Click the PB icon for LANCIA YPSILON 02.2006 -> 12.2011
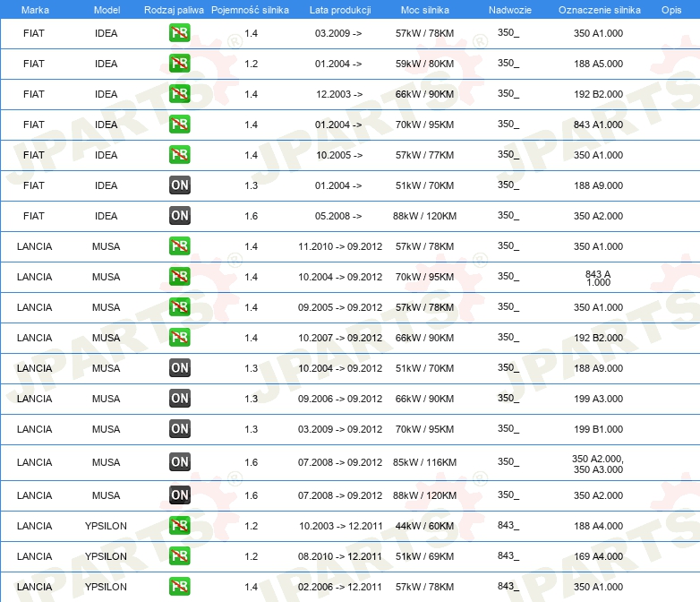 click(x=179, y=587)
